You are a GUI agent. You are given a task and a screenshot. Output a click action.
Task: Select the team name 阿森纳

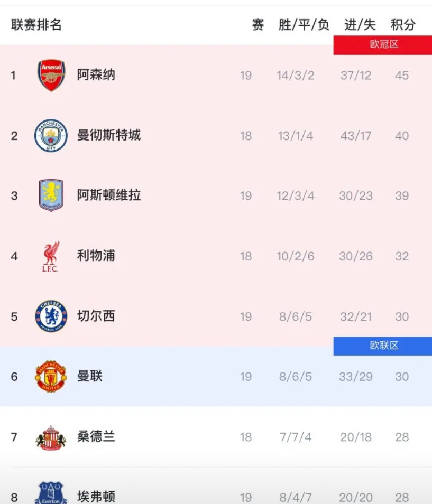[x=96, y=75]
